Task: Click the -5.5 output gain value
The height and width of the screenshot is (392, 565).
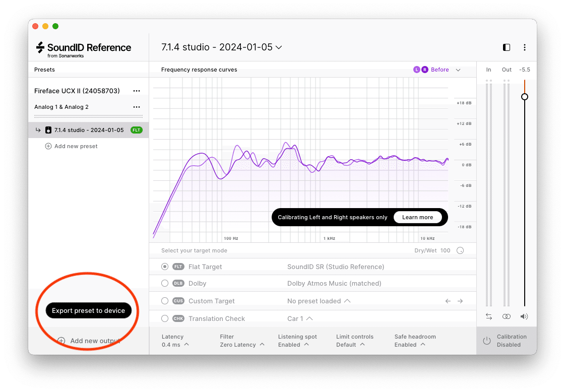Action: click(525, 70)
